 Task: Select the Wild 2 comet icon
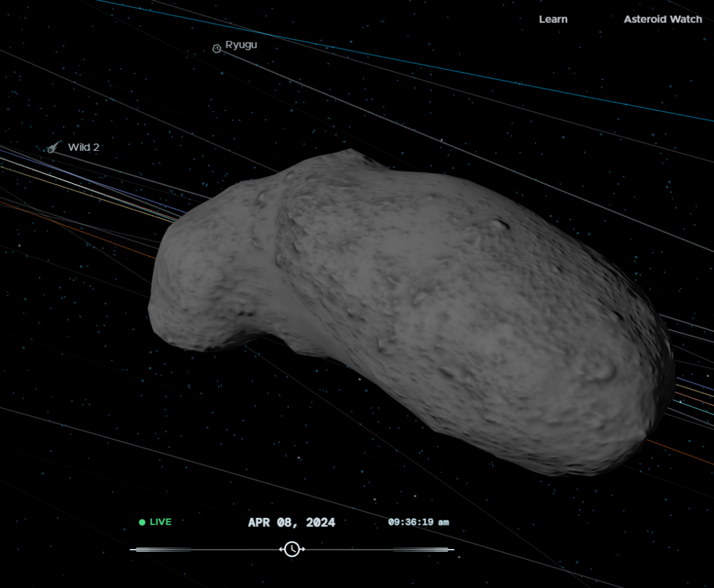[54, 147]
